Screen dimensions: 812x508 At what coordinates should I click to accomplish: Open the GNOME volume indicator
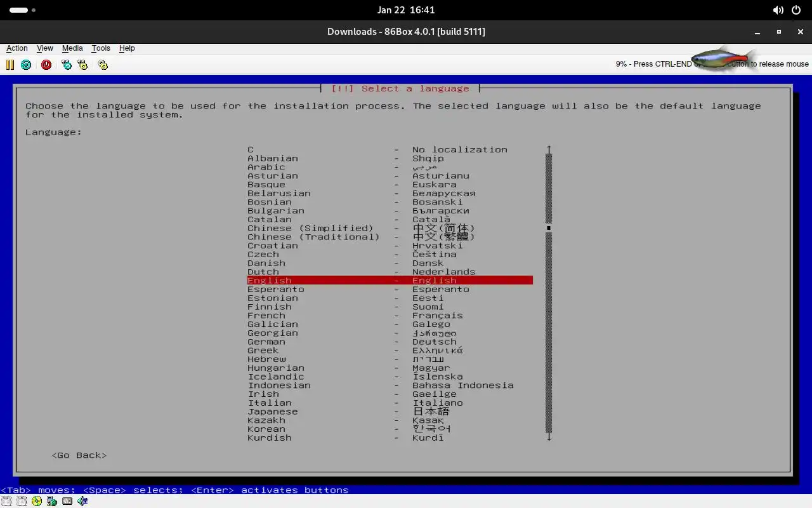click(778, 10)
